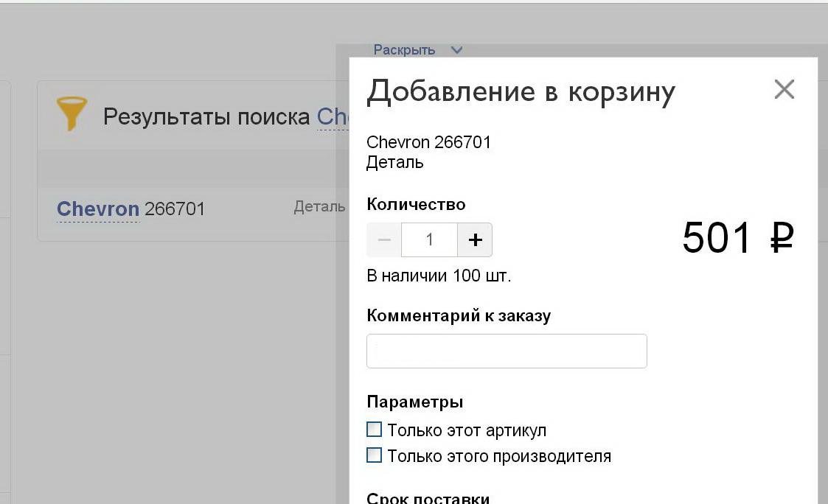828x504 pixels.
Task: Click the 'Chevron 266701' title in dialog
Action: [428, 142]
